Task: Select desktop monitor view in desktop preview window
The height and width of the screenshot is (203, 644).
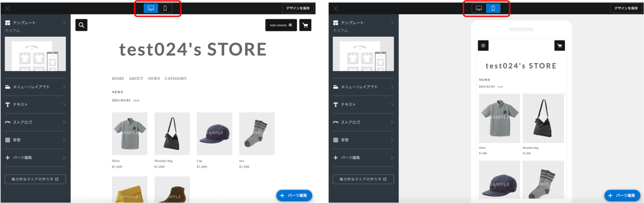Action: click(x=151, y=8)
